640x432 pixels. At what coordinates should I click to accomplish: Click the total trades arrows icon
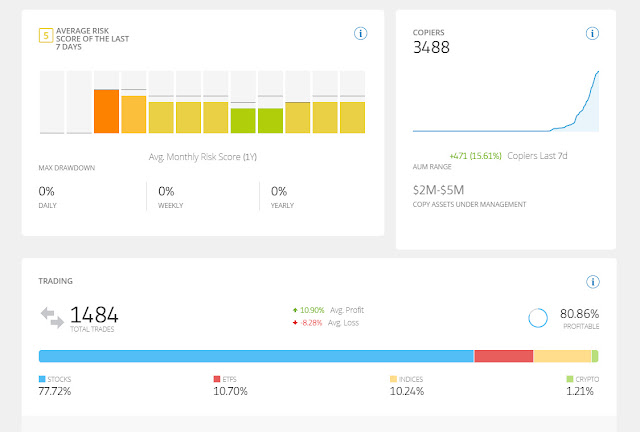click(x=52, y=318)
